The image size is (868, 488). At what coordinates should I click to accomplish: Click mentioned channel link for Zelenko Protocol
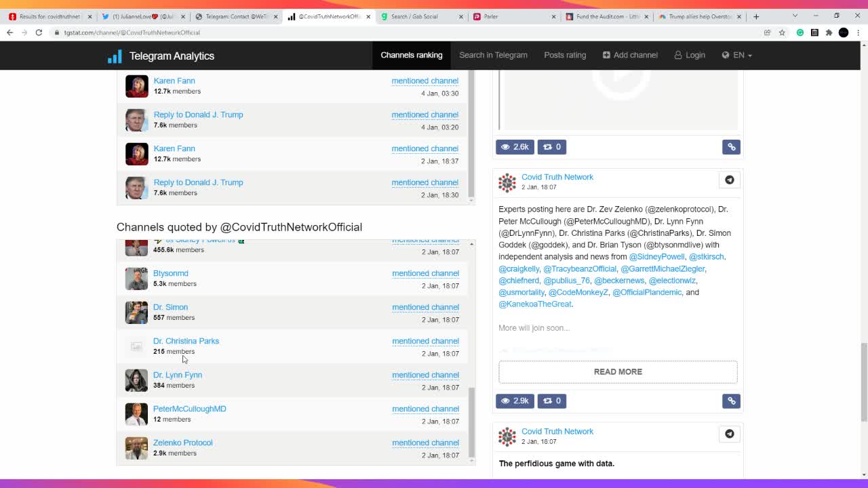tap(425, 443)
